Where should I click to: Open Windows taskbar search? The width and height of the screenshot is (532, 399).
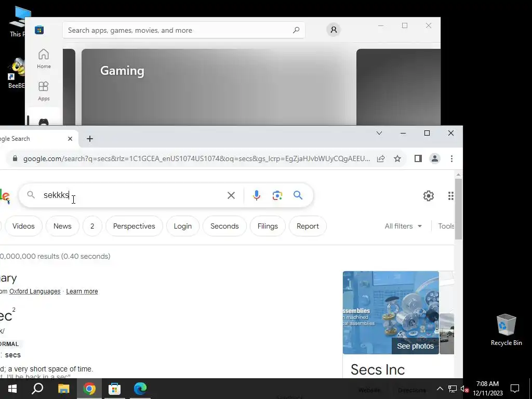point(37,389)
